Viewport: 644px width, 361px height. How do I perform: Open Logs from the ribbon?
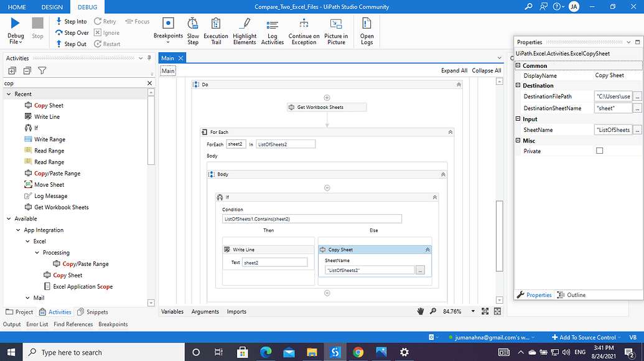tap(367, 24)
